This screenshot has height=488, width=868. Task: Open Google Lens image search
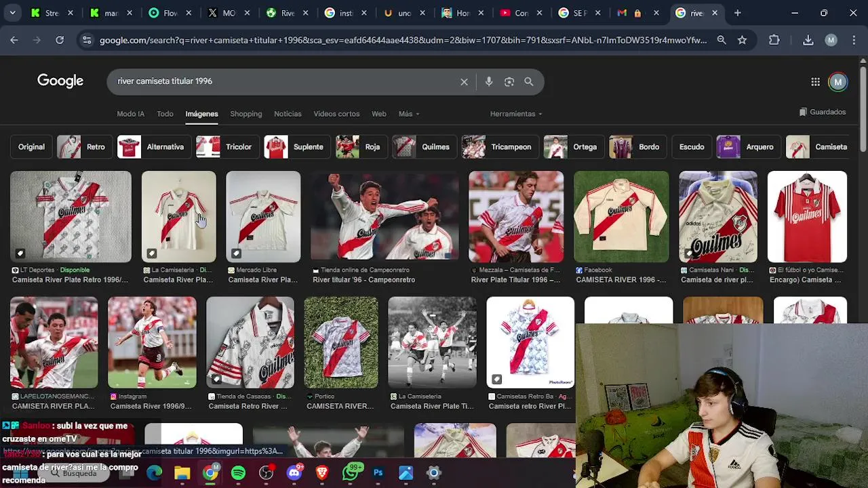(509, 82)
